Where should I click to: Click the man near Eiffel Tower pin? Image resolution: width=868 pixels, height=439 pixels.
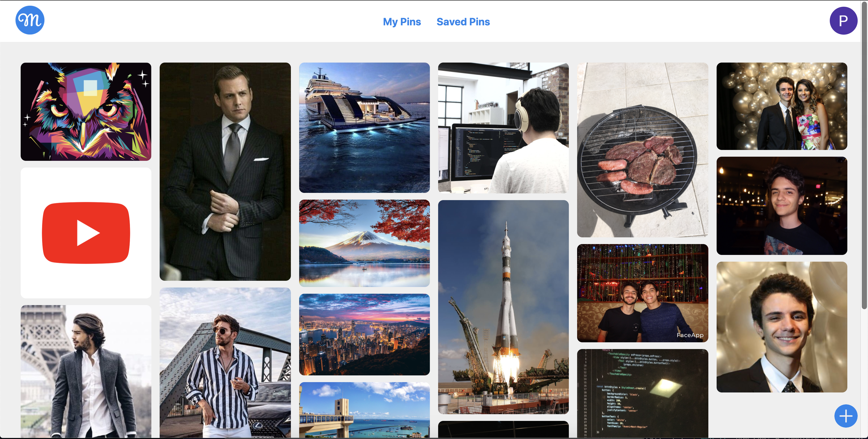point(86,371)
